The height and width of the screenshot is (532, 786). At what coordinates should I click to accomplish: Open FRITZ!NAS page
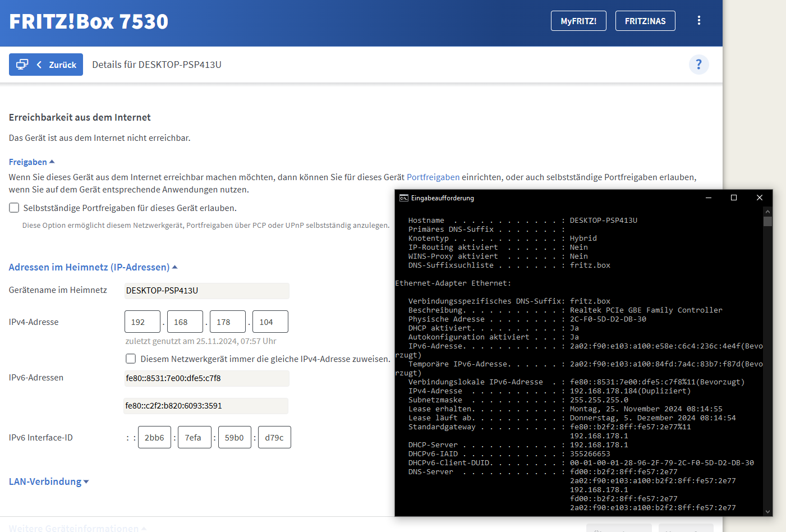tap(645, 21)
